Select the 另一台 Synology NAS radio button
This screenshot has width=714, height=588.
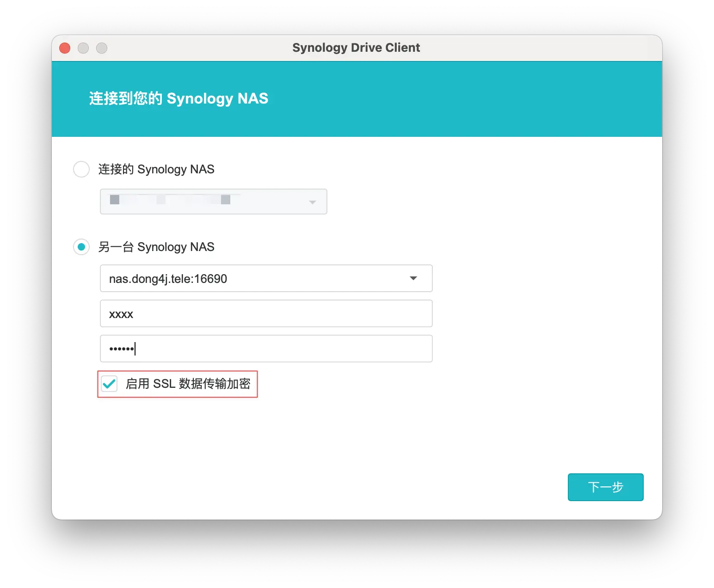[x=81, y=247]
